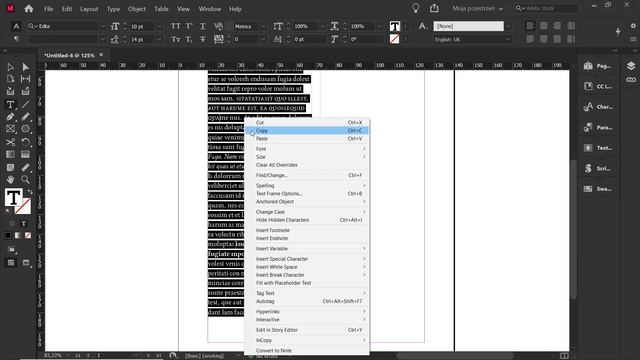Screen dimensions: 640x360
Task: Select the Gap tool
Action: click(25, 79)
